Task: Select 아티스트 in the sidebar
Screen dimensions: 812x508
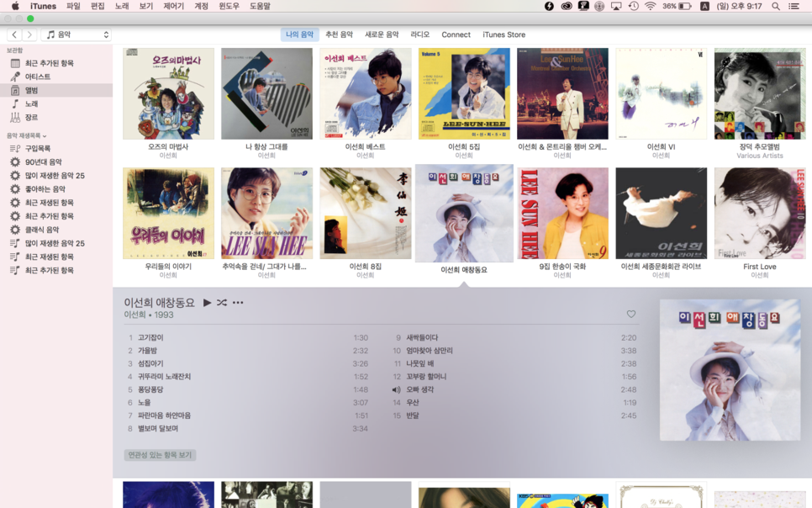Action: (x=56, y=77)
